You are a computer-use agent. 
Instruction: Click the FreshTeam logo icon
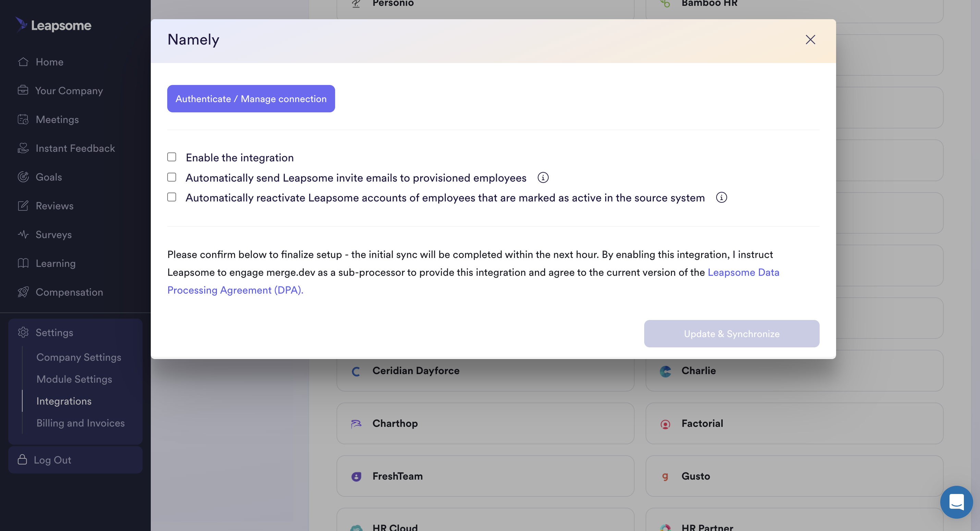click(356, 477)
